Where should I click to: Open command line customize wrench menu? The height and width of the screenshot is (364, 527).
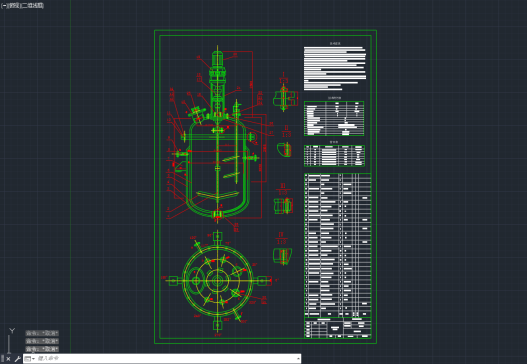pyautogui.click(x=17, y=359)
